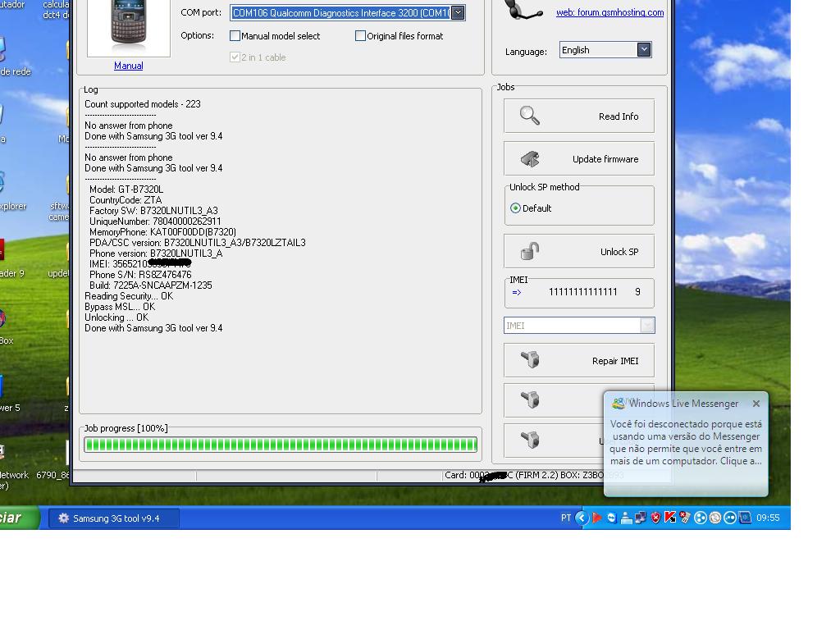The height and width of the screenshot is (630, 840).
Task: Click tool icon on bottom Jobs button
Action: [x=530, y=440]
